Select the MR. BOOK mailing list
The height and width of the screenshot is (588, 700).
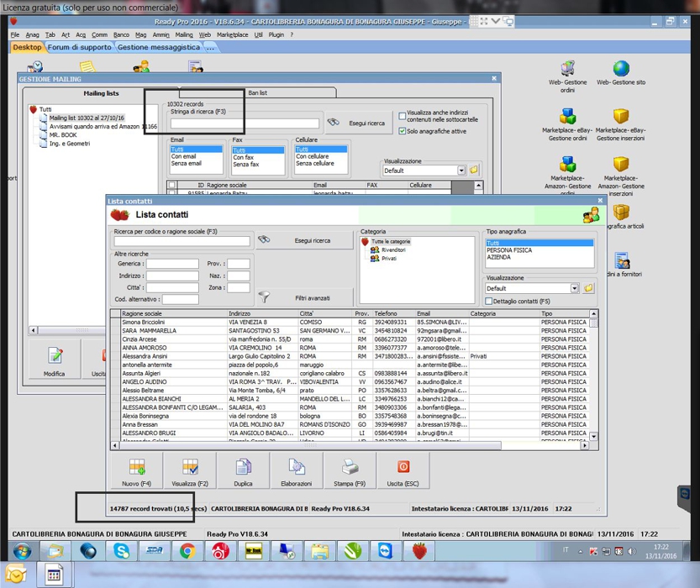63,134
